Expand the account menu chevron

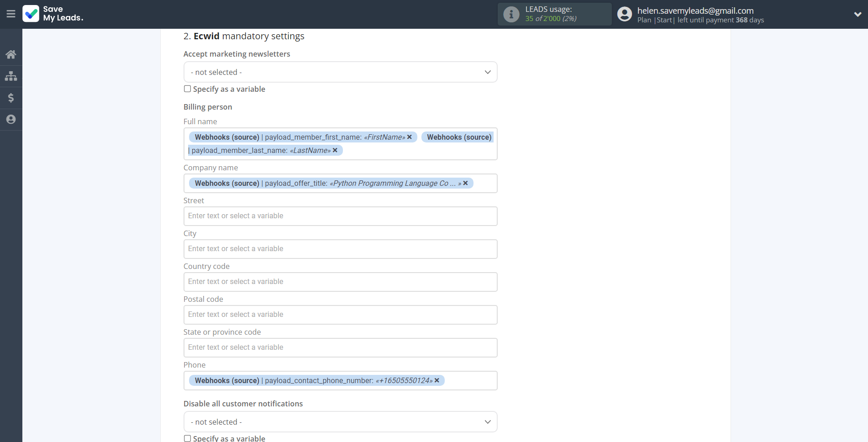coord(857,14)
